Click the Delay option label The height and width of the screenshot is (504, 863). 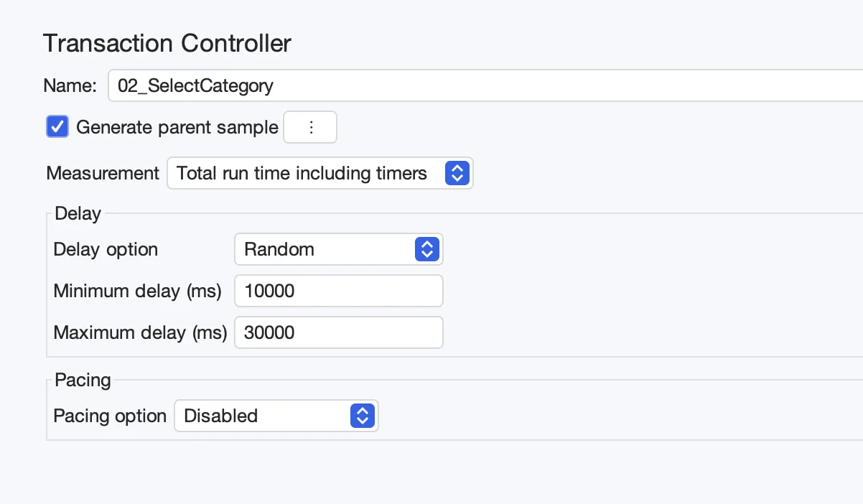pyautogui.click(x=106, y=249)
